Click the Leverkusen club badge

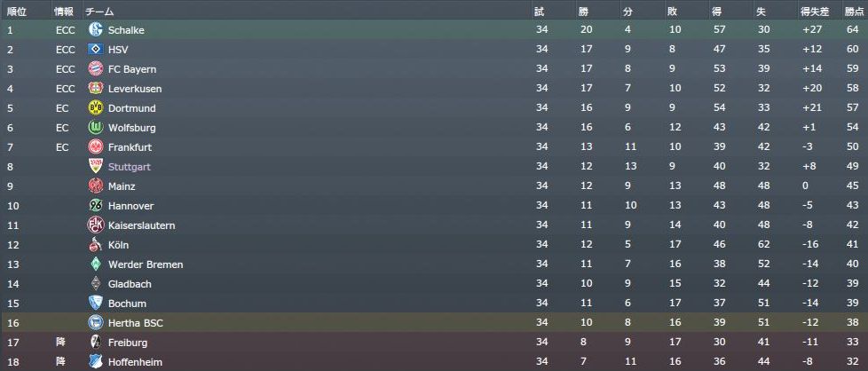pyautogui.click(x=97, y=89)
